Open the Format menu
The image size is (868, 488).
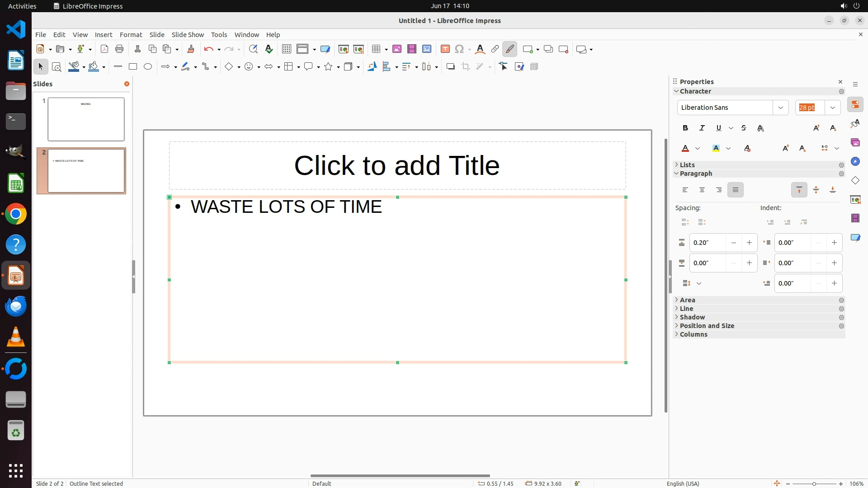click(131, 35)
